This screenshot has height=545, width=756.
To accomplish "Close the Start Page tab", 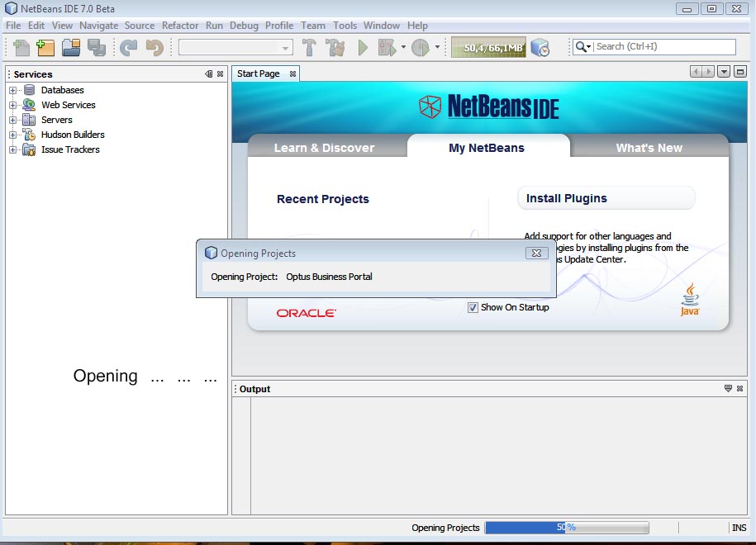I will pyautogui.click(x=292, y=73).
